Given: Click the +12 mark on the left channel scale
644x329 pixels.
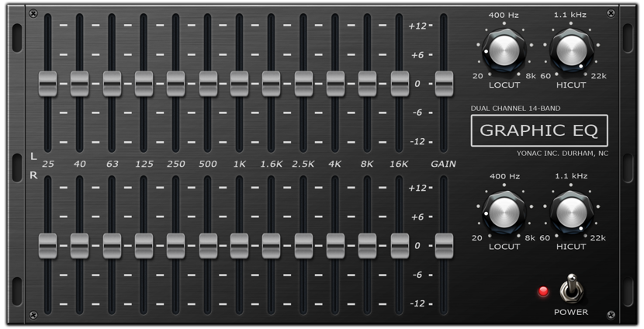Looking at the screenshot, I should [417, 26].
